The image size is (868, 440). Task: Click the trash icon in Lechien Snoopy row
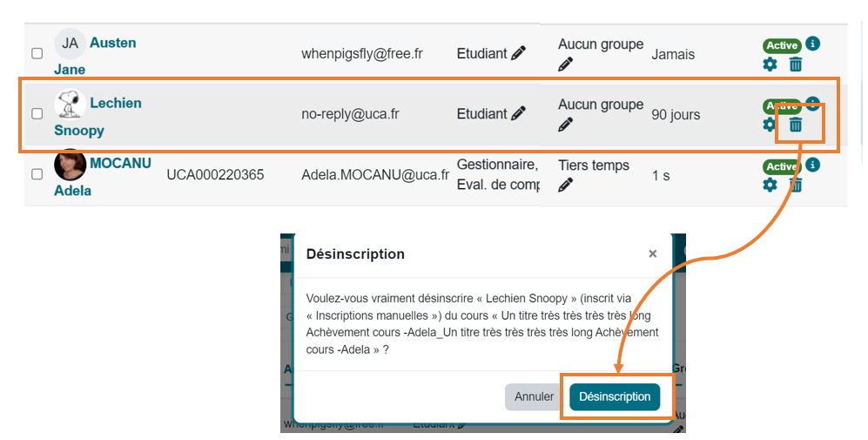795,125
